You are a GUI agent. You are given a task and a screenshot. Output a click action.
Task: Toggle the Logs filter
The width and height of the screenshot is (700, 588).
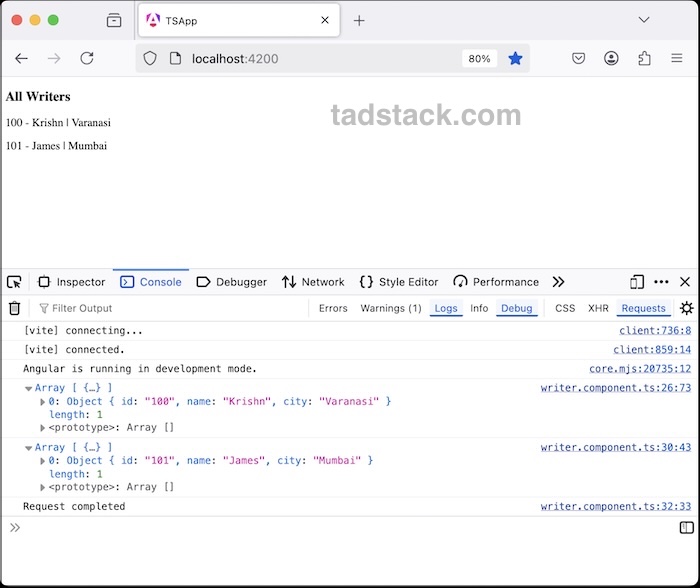(446, 308)
